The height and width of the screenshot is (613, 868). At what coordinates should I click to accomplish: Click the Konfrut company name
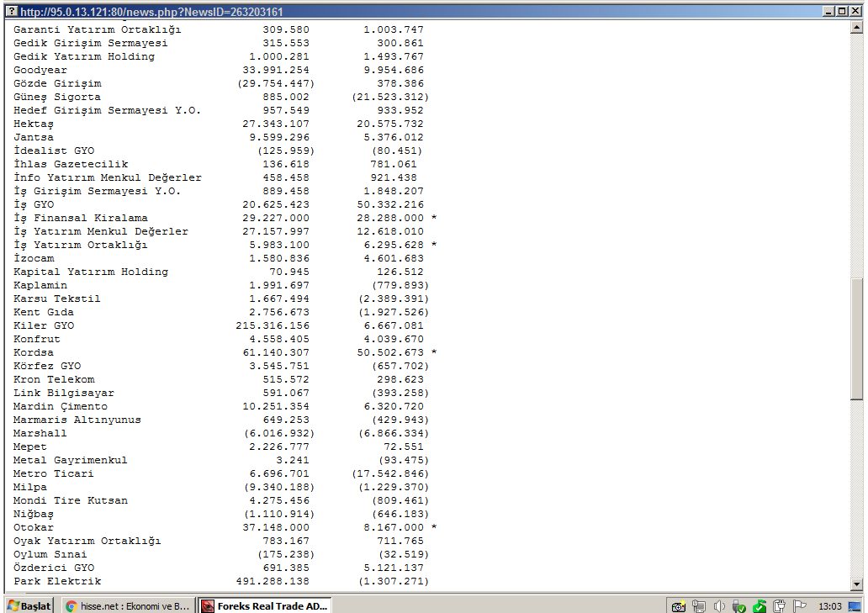[36, 339]
